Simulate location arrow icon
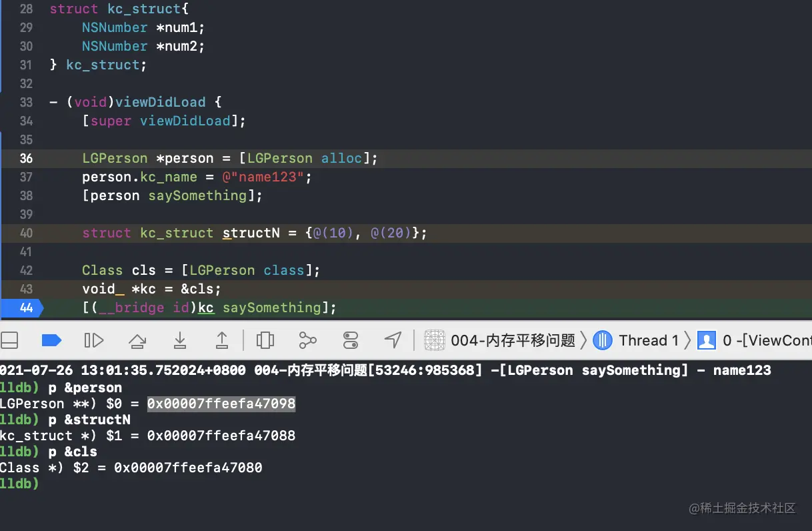 [x=393, y=340]
